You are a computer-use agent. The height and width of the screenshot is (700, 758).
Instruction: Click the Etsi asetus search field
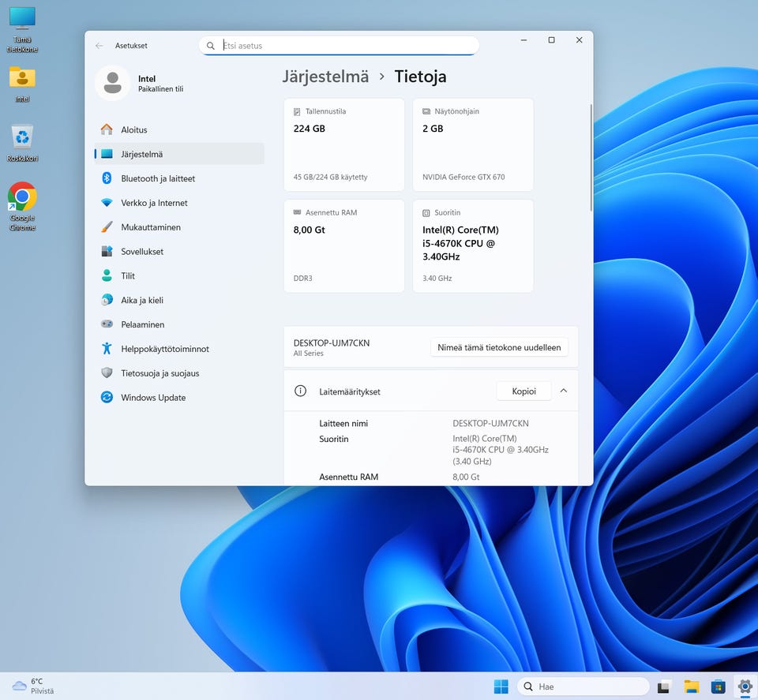coord(340,46)
